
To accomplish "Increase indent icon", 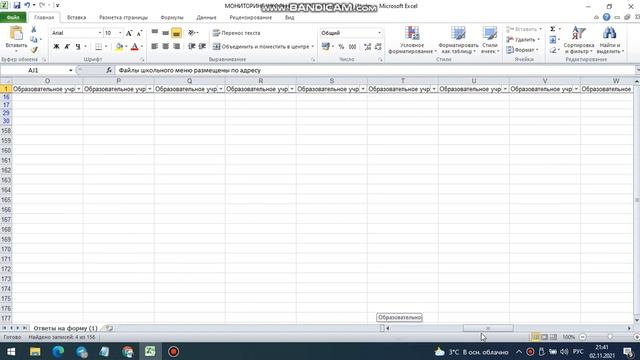I will pyautogui.click(x=202, y=47).
